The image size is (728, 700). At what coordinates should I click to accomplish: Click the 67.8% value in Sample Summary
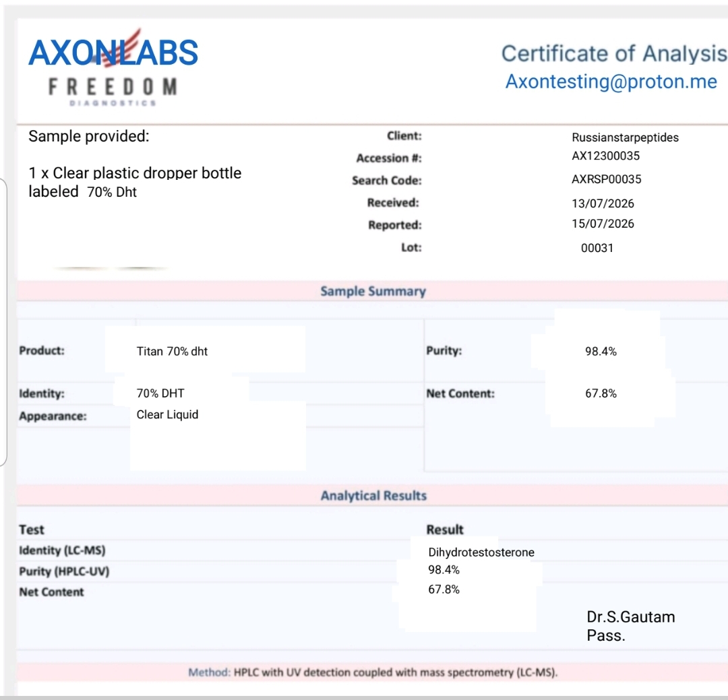pyautogui.click(x=601, y=393)
